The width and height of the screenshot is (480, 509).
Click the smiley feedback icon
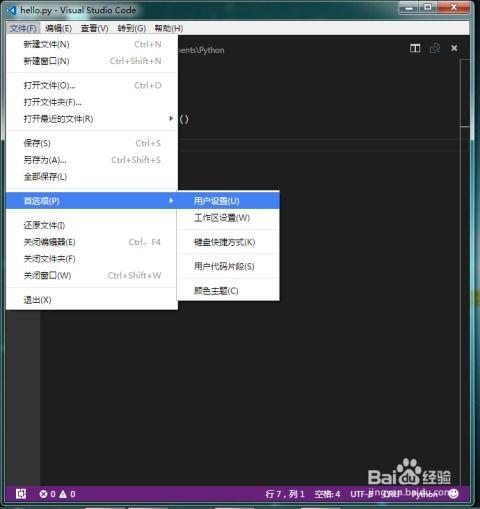pyautogui.click(x=453, y=494)
